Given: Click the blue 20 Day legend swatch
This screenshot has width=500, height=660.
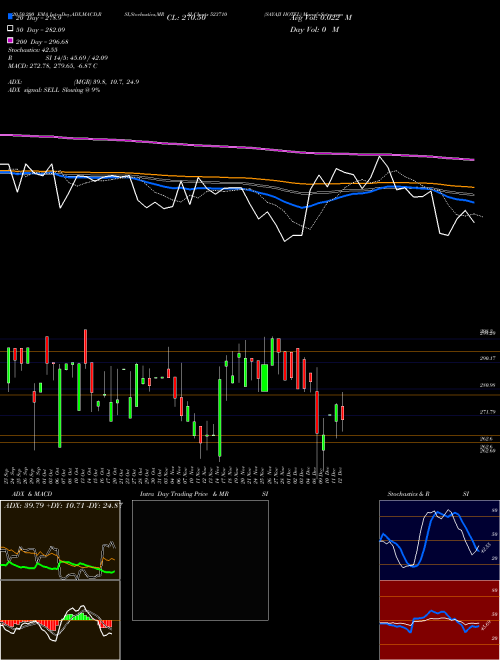Looking at the screenshot, I should 10,17.
